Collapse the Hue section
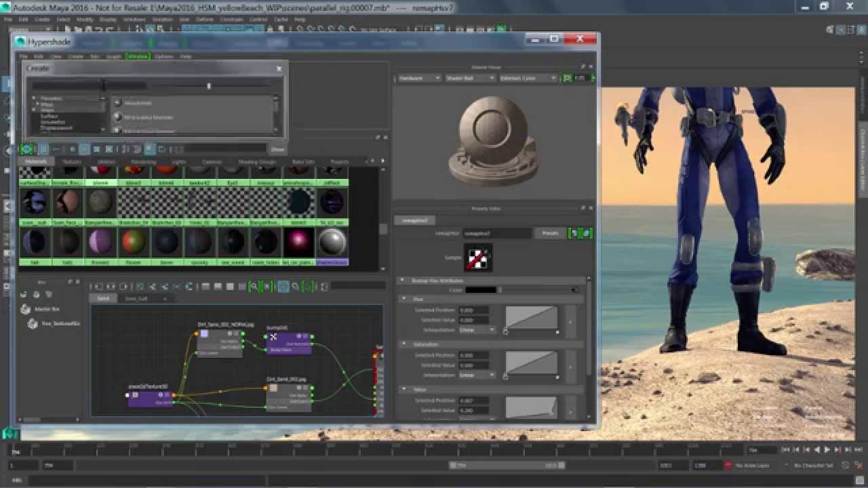Screen dimensions: 868x488 (x=404, y=298)
